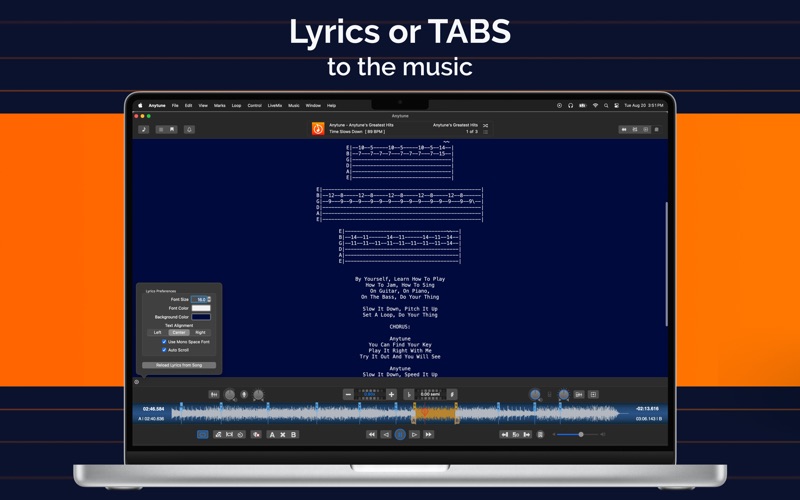
Task: Click the rewind playback button
Action: (x=371, y=435)
